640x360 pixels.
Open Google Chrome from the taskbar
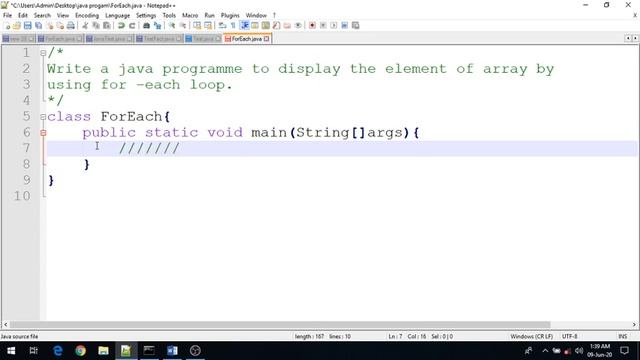[80, 351]
